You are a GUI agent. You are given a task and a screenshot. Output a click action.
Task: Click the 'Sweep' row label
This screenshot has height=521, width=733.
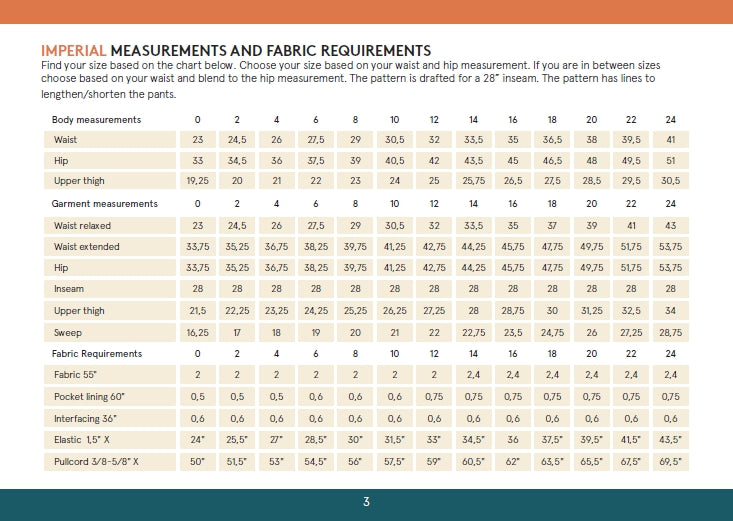68,332
